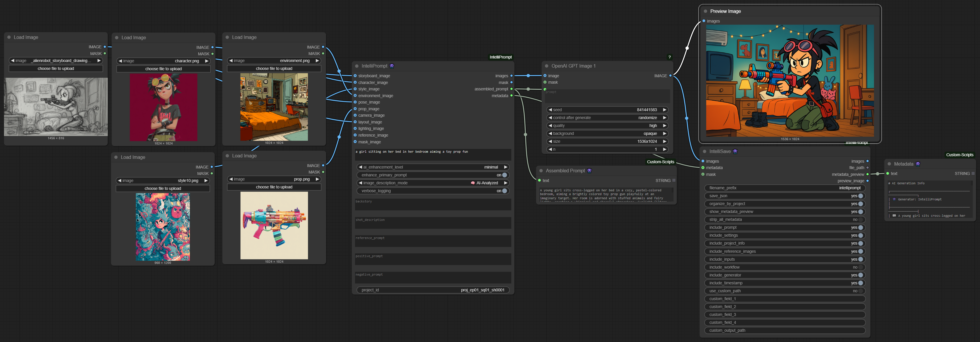
Task: Open the alienrobot_storyboard_drawing image selector
Action: (56, 61)
